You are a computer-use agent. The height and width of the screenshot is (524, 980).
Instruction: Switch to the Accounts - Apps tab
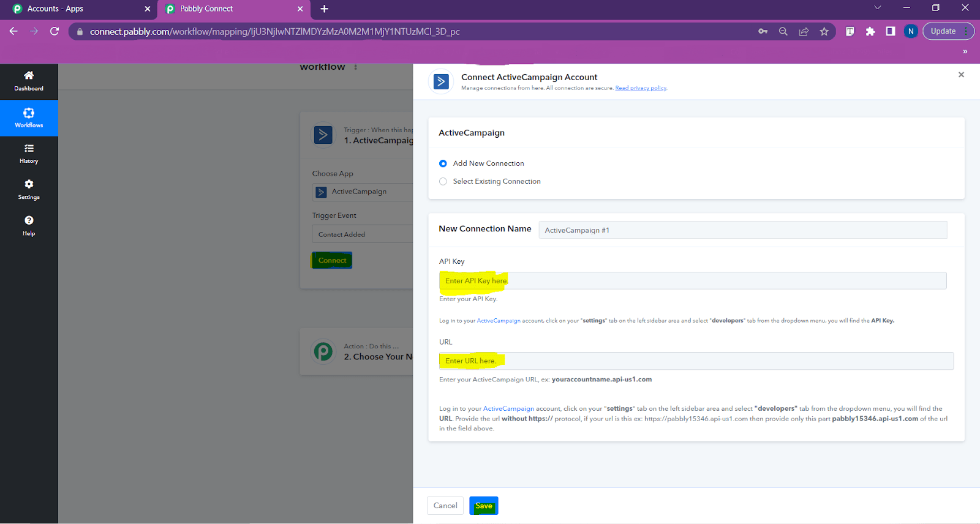[78, 9]
